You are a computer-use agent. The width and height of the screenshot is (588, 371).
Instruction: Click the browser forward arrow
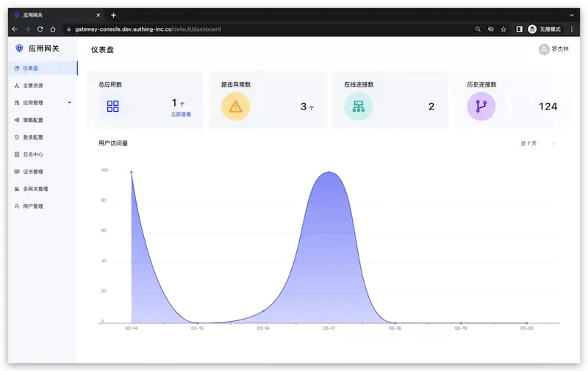[x=27, y=29]
